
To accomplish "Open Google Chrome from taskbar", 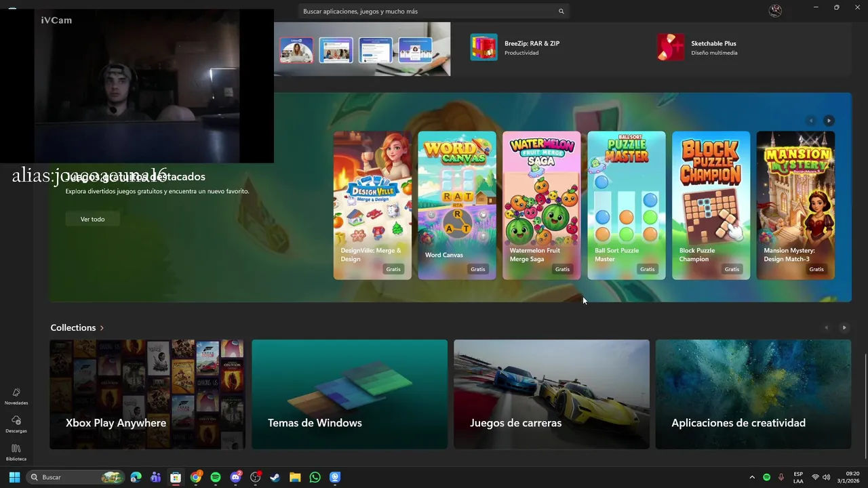I will click(196, 477).
